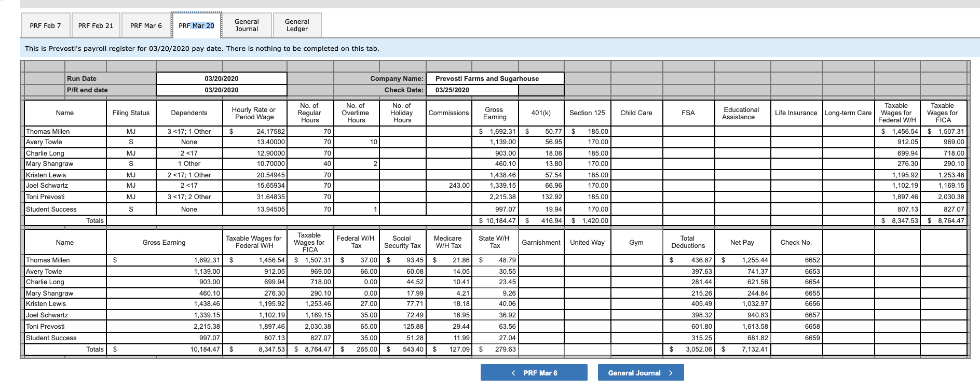Click the Medicare W/H total 127.09

448,349
